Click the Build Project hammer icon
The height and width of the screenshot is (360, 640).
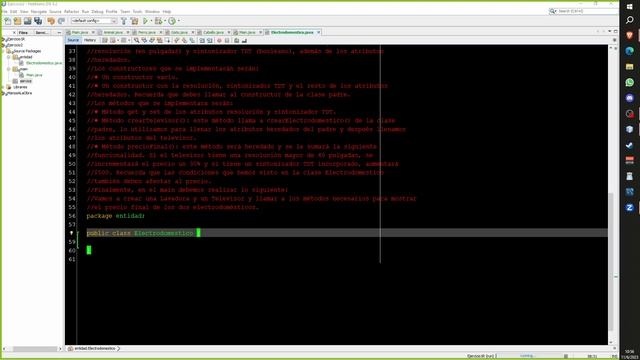pos(124,21)
